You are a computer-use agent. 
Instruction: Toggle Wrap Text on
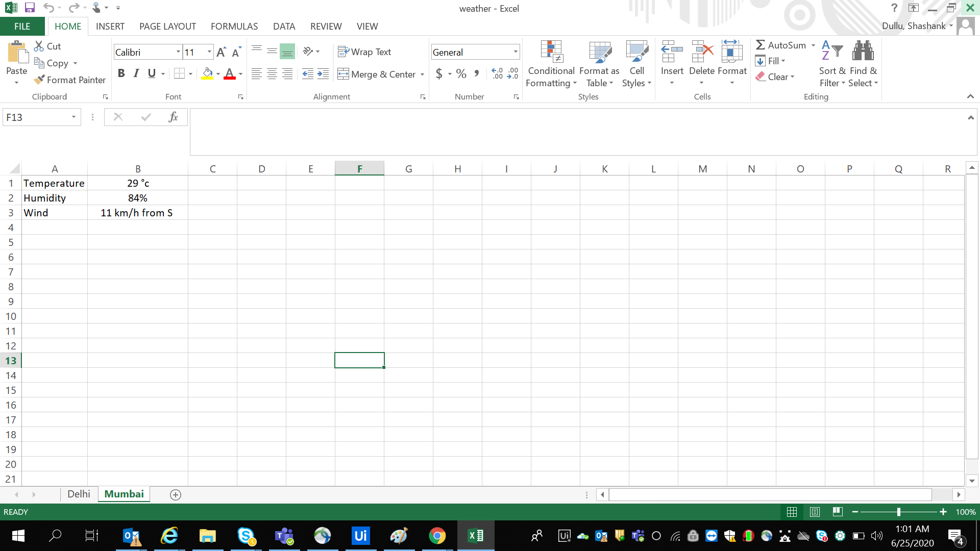[x=364, y=52]
